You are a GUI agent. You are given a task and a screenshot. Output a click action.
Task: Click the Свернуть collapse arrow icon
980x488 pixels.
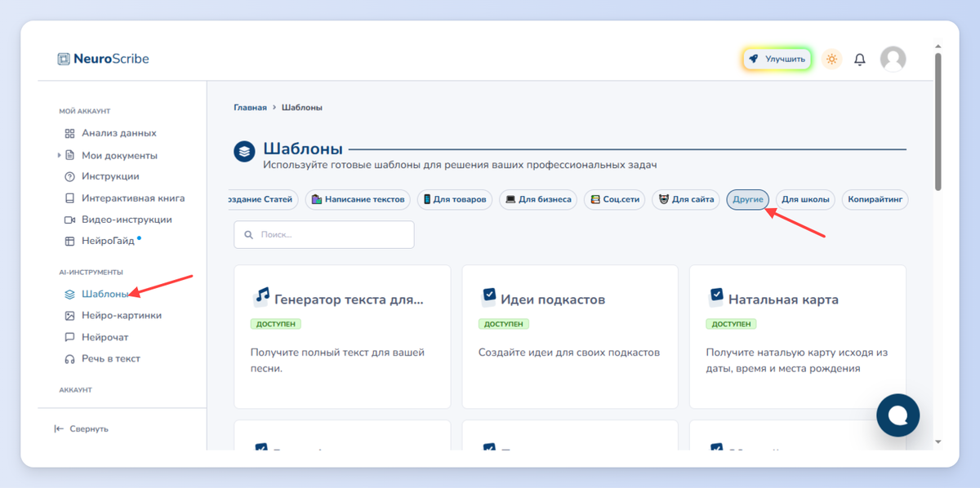[59, 428]
